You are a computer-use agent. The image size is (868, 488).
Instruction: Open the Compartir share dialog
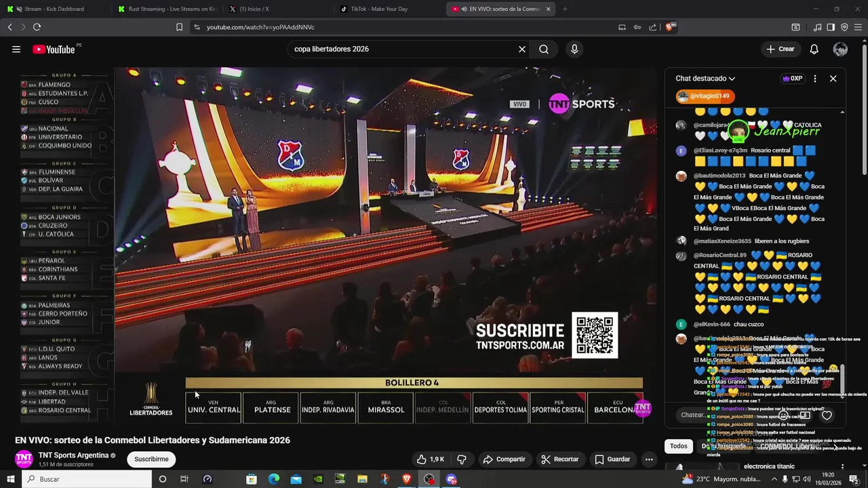click(x=504, y=459)
